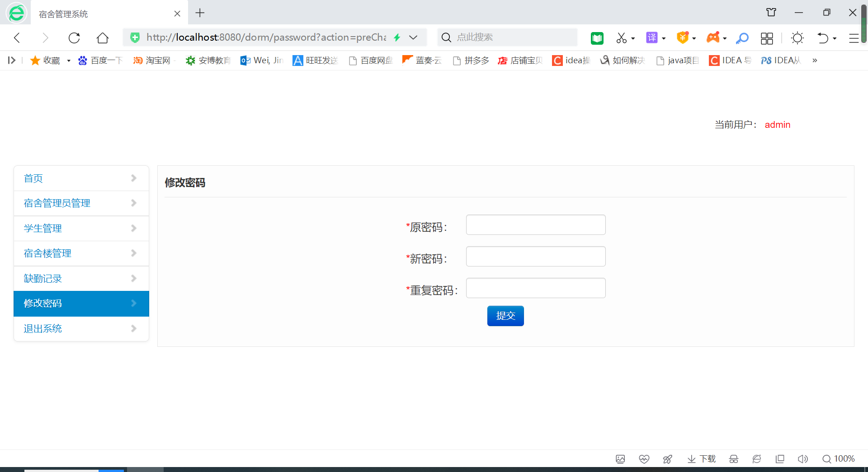Open the 百度网盘 bookmark
Image resolution: width=868 pixels, height=472 pixels.
(x=370, y=60)
